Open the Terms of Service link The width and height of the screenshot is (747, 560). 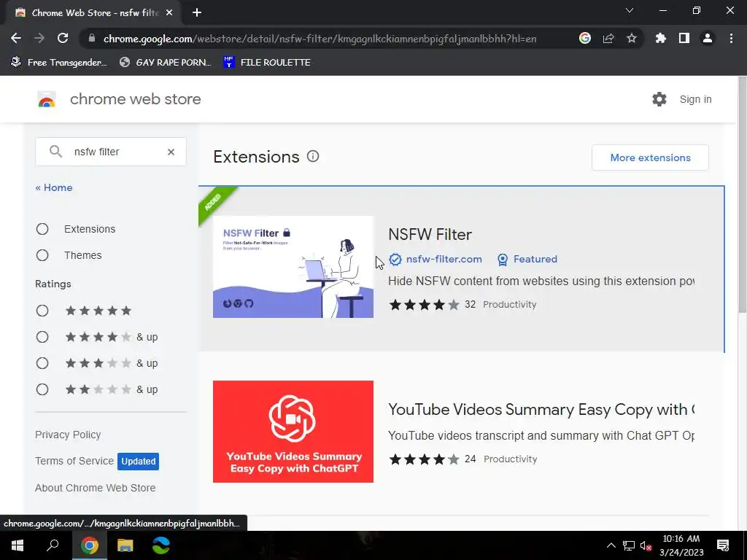(x=74, y=461)
